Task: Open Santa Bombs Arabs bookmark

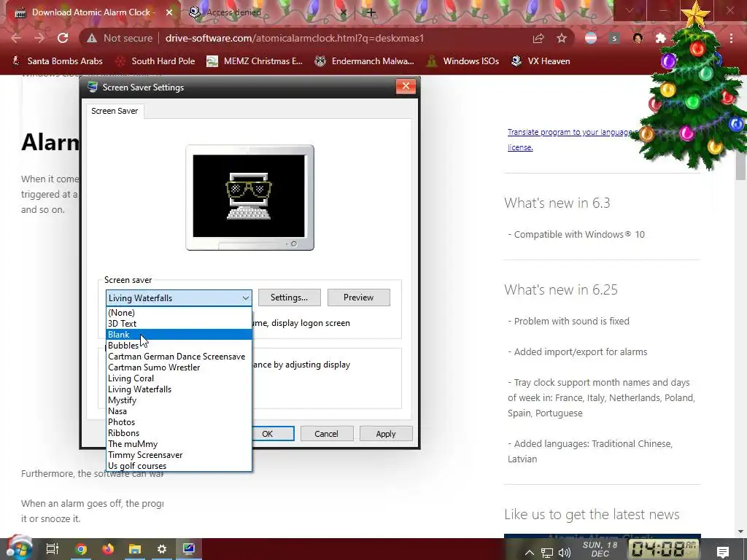Action: coord(57,61)
